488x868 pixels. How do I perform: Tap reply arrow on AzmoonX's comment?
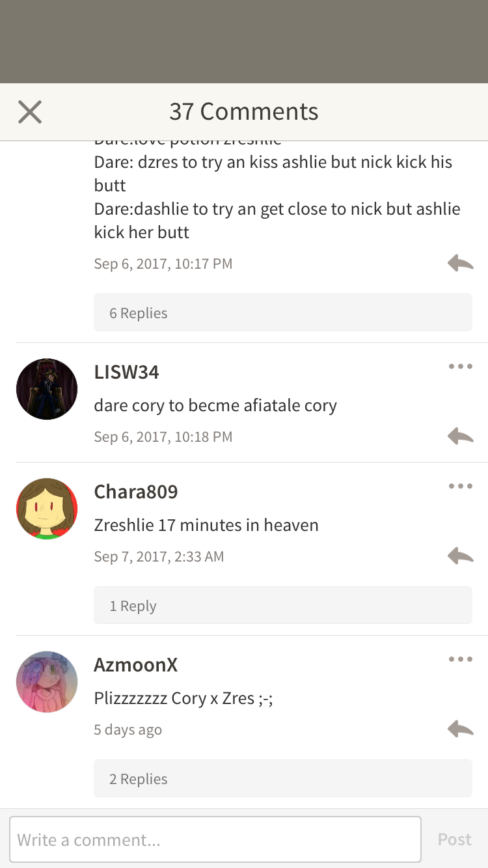coord(460,729)
